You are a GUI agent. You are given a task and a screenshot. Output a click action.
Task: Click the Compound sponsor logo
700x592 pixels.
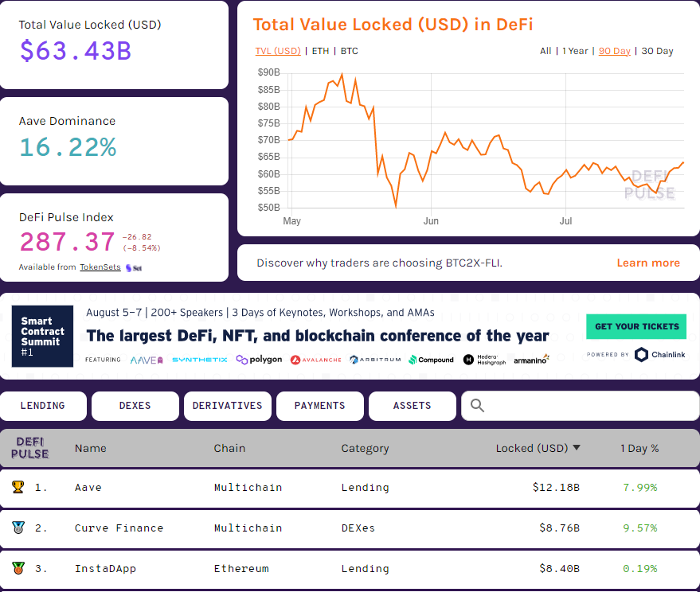(431, 360)
